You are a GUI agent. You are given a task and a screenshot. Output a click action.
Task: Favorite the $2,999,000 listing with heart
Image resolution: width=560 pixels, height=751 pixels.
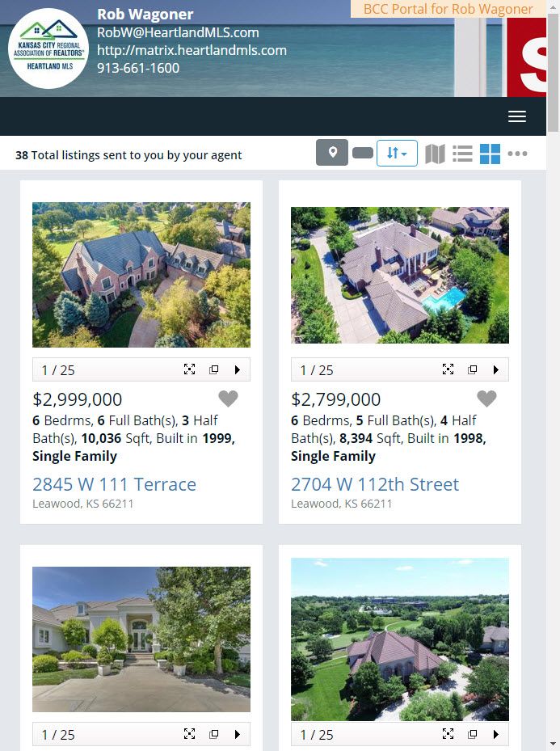point(229,399)
